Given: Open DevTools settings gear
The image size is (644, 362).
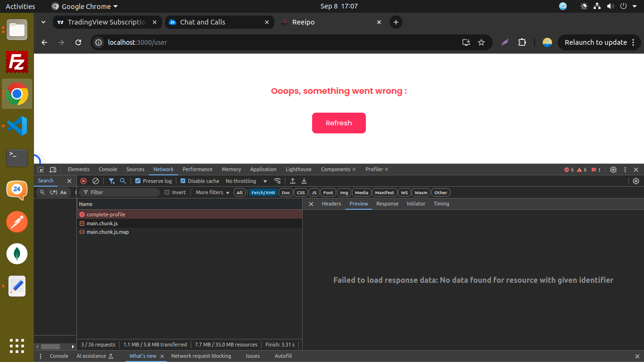Looking at the screenshot, I should (x=613, y=170).
